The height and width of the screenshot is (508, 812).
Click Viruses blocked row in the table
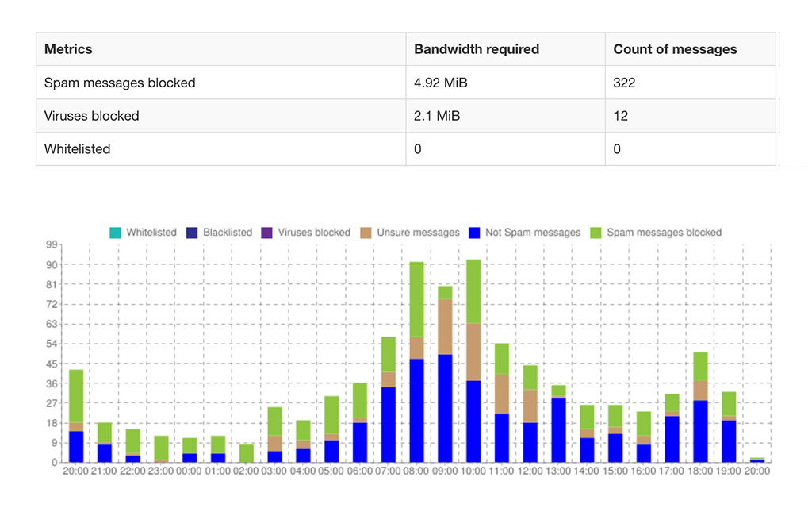[x=91, y=116]
